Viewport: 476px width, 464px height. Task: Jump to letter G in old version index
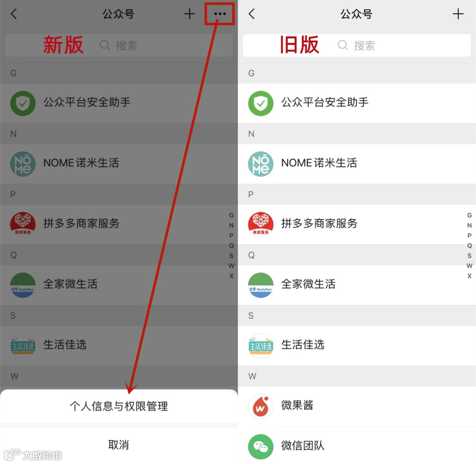pyautogui.click(x=469, y=215)
